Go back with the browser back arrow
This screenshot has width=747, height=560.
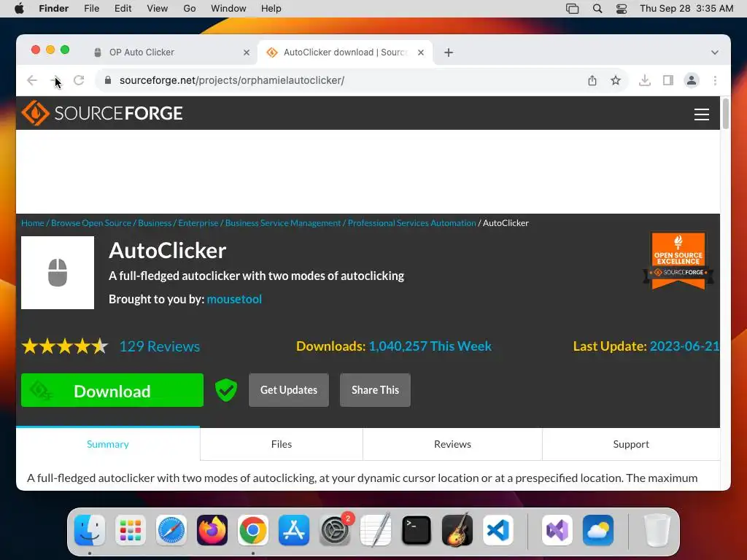(x=32, y=80)
